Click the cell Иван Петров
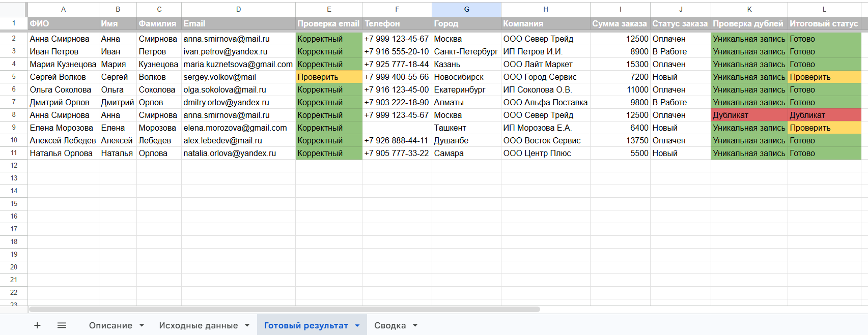The height and width of the screenshot is (335, 868). coord(63,51)
